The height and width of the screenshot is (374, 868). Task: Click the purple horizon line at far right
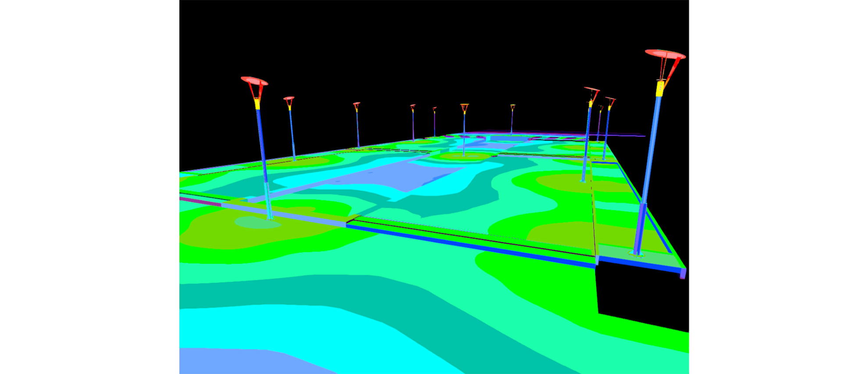627,135
